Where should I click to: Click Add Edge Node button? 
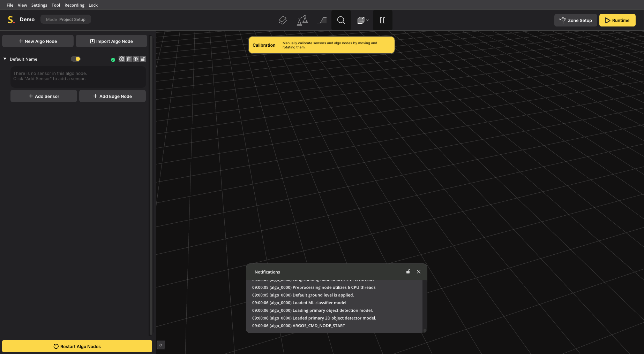click(112, 96)
